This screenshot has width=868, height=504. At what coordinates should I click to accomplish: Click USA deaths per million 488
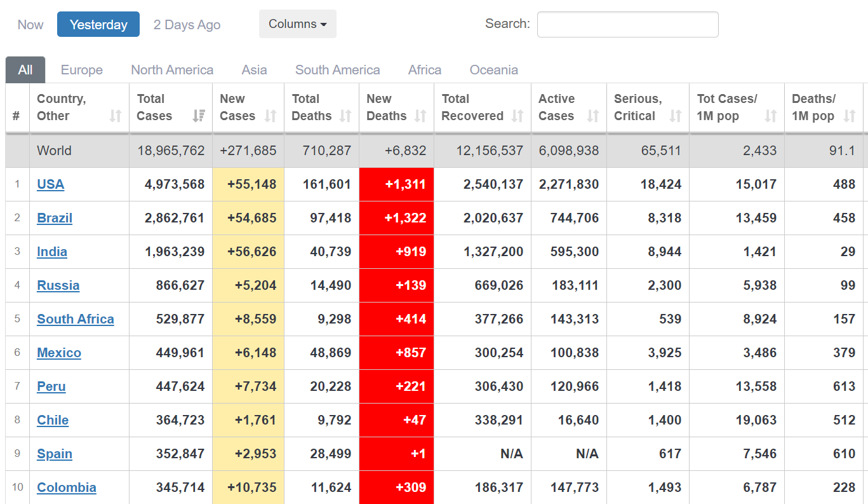click(x=845, y=184)
